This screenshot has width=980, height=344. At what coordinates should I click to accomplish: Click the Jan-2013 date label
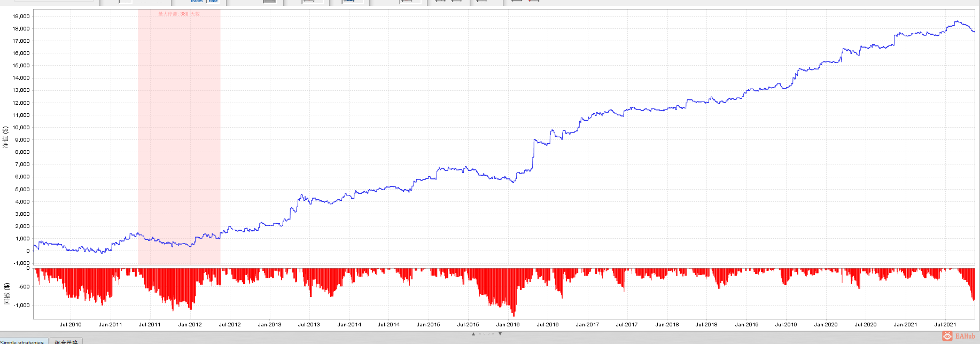[x=269, y=325]
